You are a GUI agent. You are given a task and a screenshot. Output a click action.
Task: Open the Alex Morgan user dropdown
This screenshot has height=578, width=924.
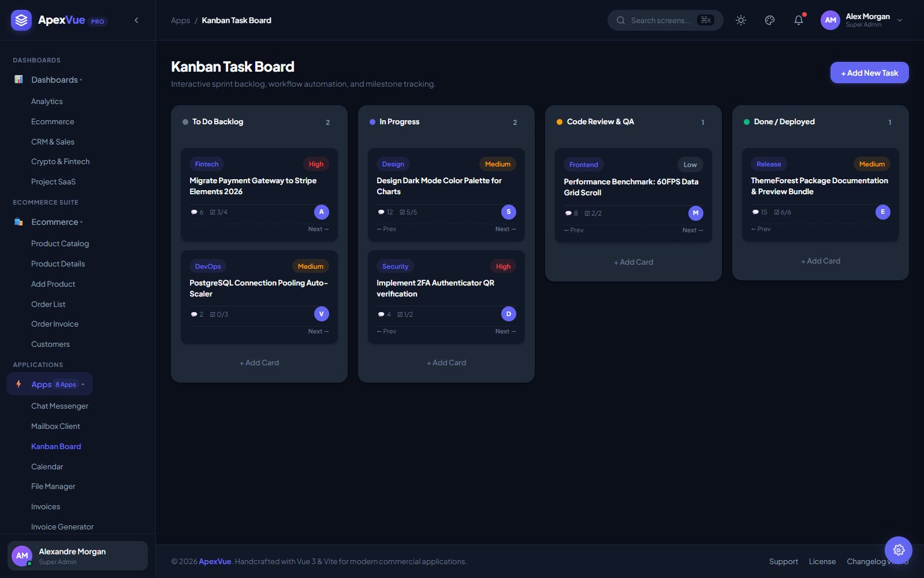862,20
